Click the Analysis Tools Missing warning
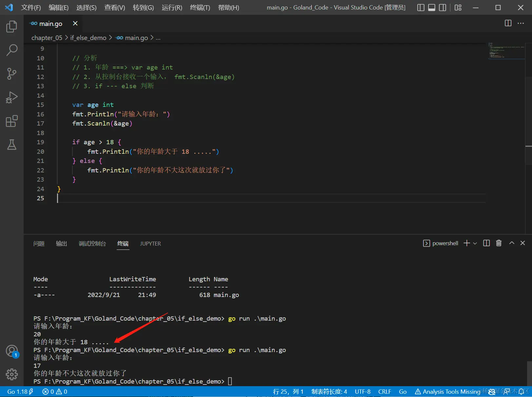 pos(447,391)
